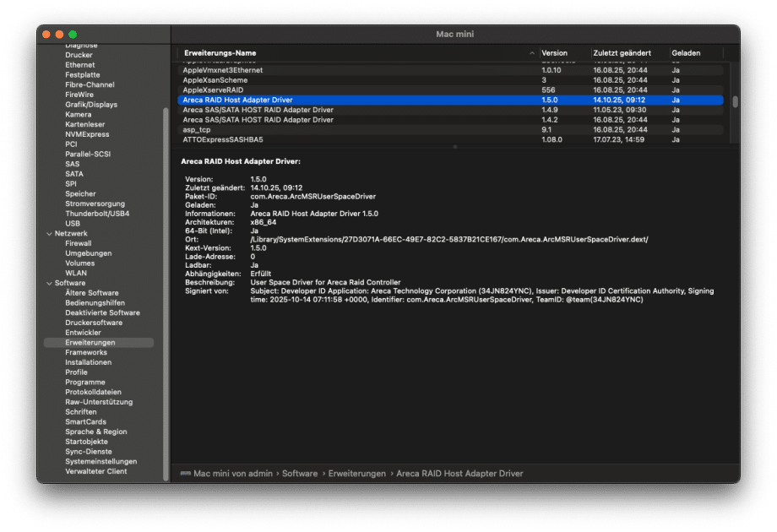Select Ältere Software in the sidebar
777x532 pixels.
point(92,293)
